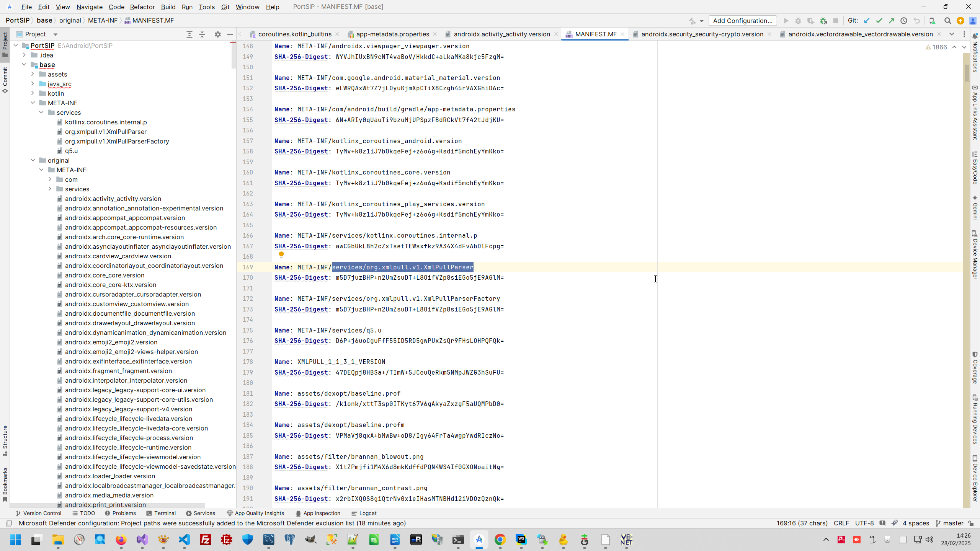Image resolution: width=980 pixels, height=551 pixels.
Task: Switch to the app-metadata.properties tab
Action: tap(392, 34)
